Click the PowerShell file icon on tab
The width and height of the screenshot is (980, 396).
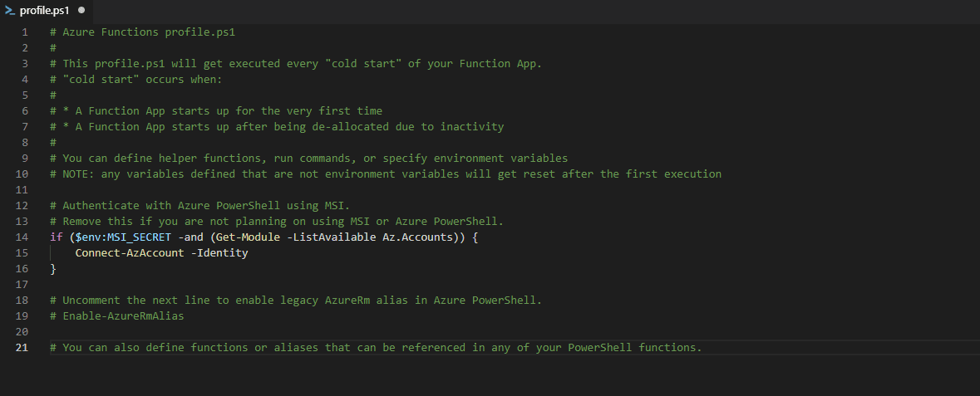(10, 11)
